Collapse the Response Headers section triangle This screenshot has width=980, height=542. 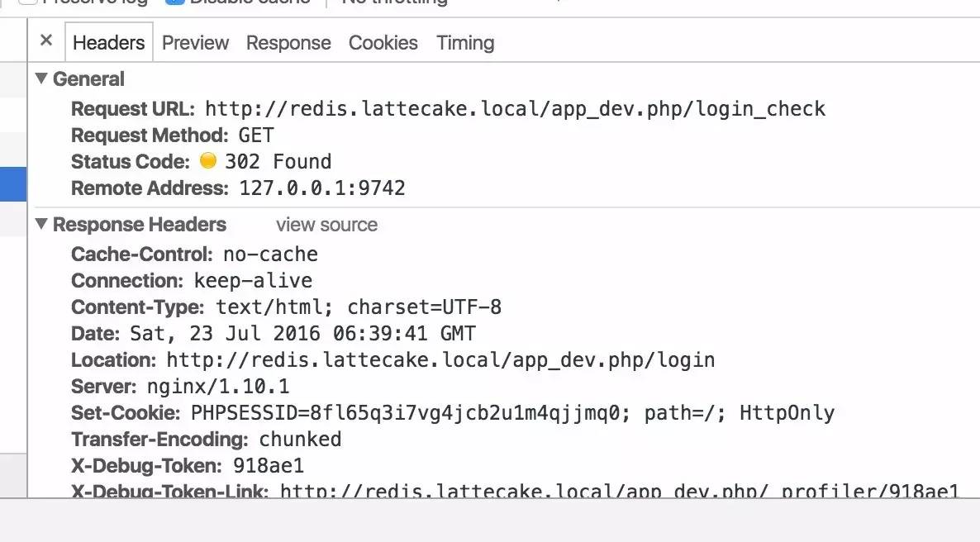click(41, 224)
